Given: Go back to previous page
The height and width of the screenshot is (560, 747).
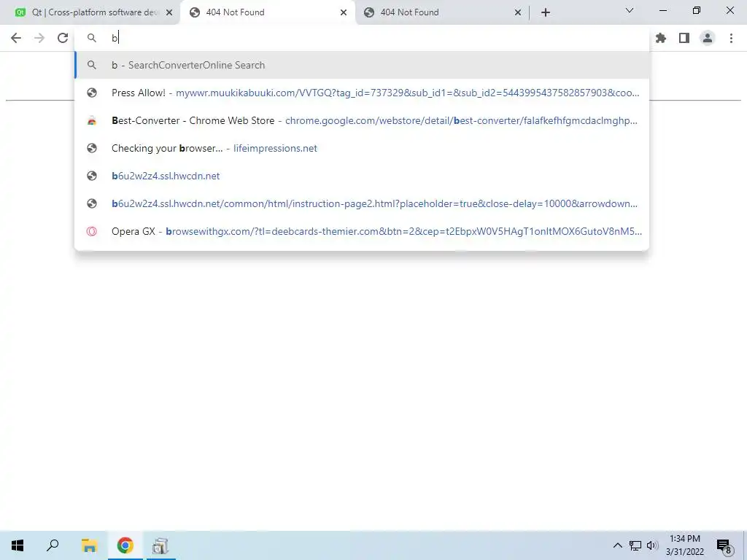Looking at the screenshot, I should pos(16,38).
